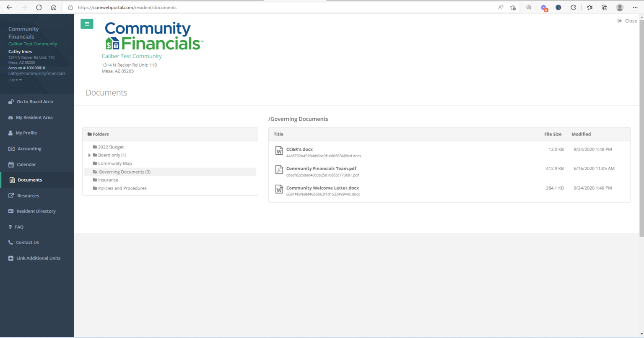644x338 pixels.
Task: Click the PDF icon for Community Financials Team
Action: [279, 169]
